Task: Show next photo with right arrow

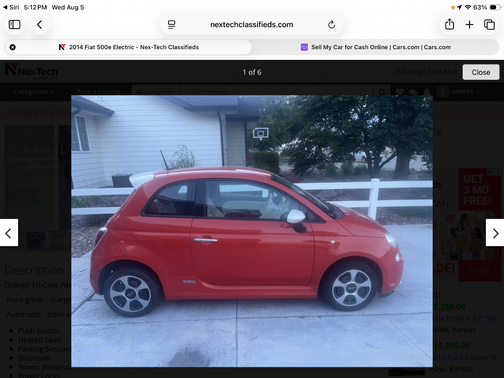Action: tap(495, 233)
